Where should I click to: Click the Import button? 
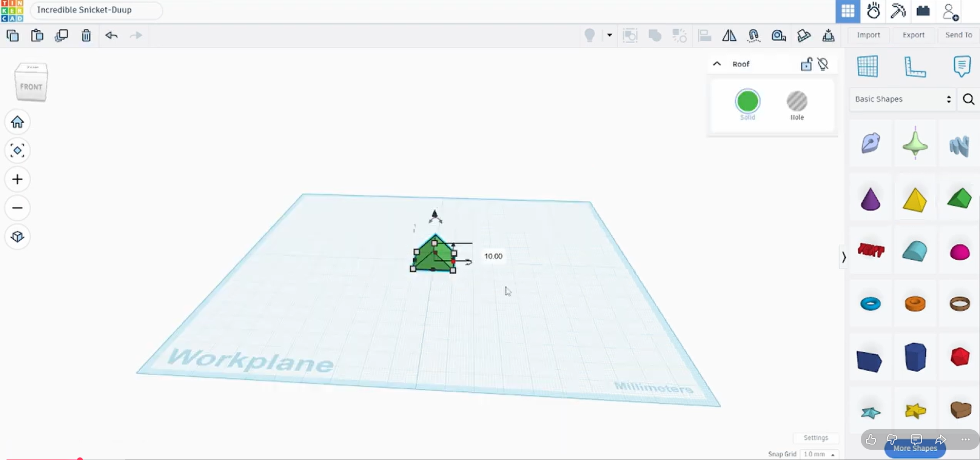[x=869, y=35]
